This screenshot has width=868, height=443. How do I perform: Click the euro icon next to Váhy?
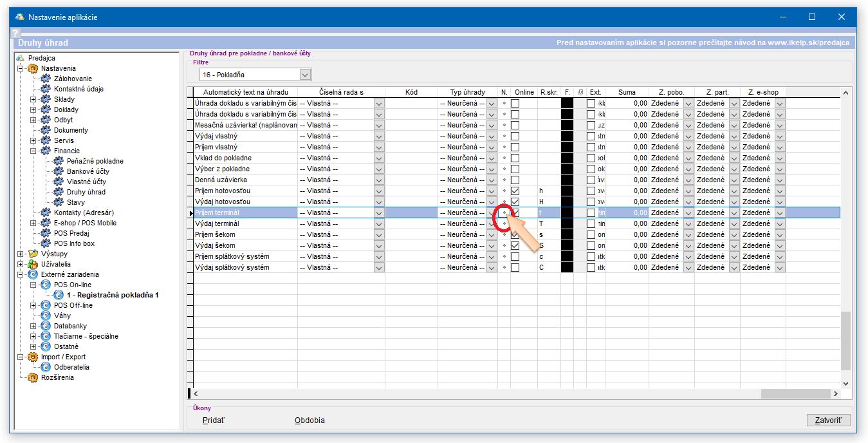[45, 316]
